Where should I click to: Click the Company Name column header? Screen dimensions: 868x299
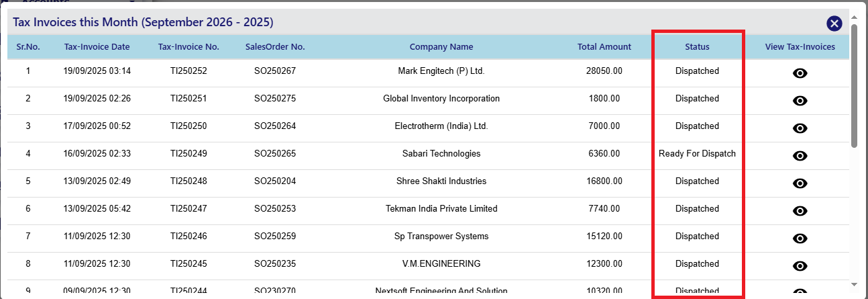click(x=441, y=47)
